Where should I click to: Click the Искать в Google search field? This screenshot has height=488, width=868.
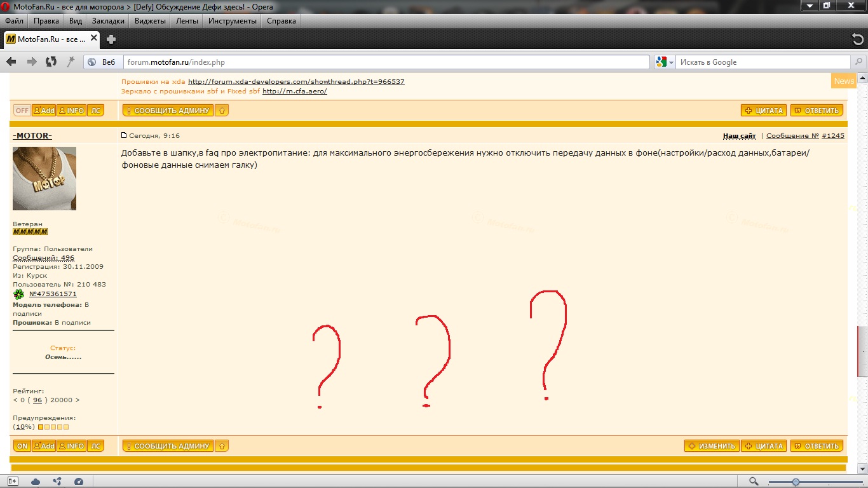[763, 62]
